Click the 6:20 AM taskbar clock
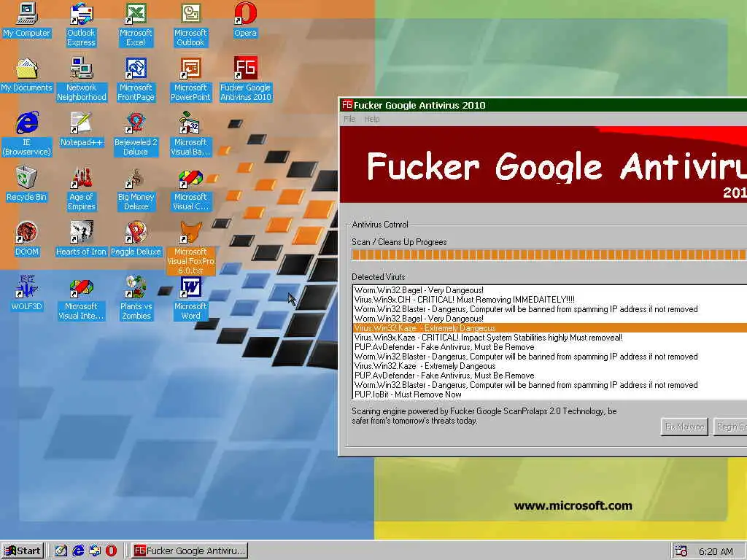 716,551
